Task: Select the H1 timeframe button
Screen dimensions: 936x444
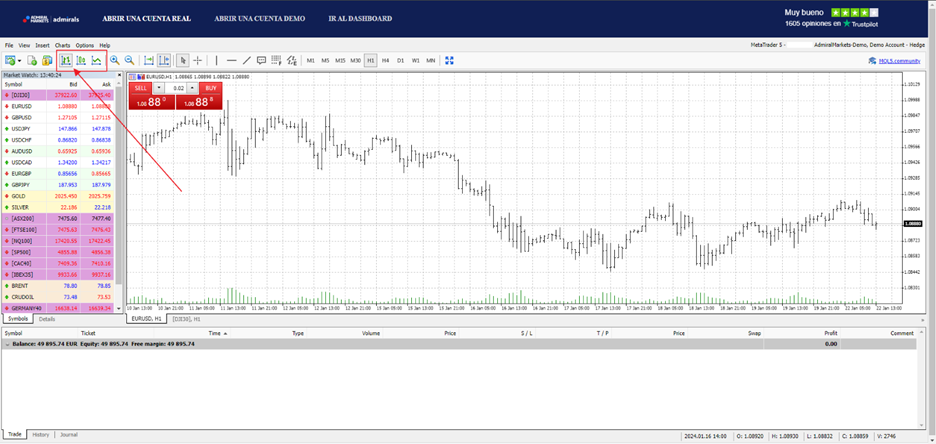Action: [371, 60]
